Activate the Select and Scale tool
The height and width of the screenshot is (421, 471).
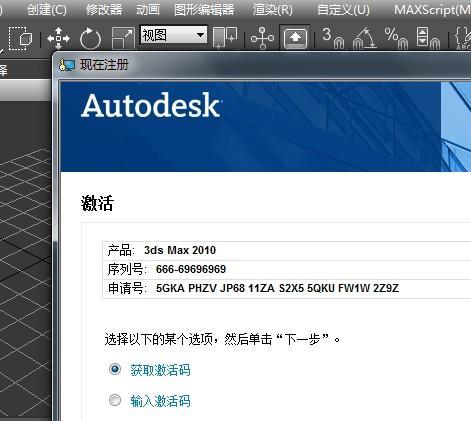point(123,39)
